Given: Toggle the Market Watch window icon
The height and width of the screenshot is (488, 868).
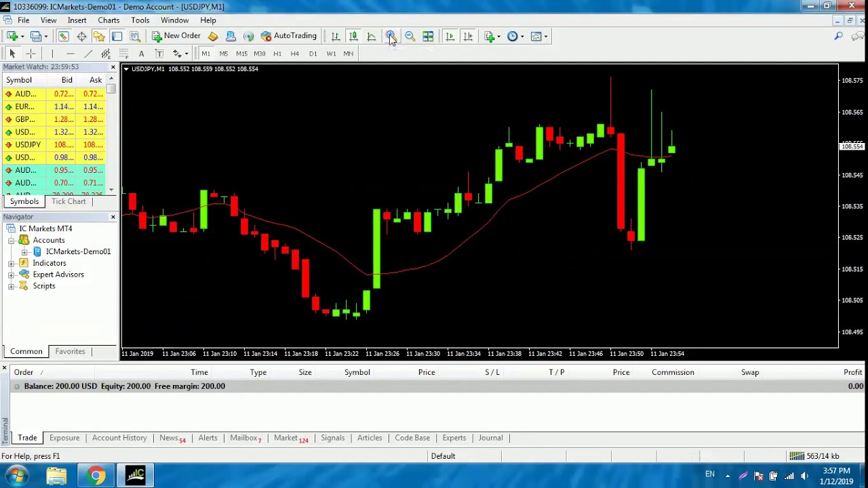Looking at the screenshot, I should click(x=63, y=36).
